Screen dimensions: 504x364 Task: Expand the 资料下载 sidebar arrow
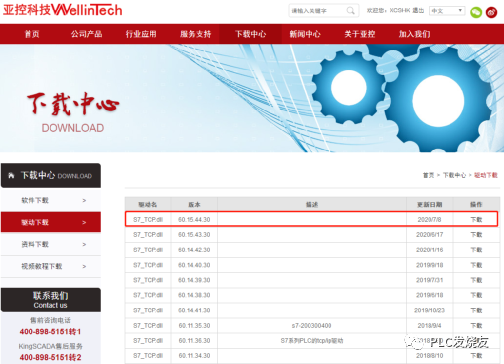(84, 244)
